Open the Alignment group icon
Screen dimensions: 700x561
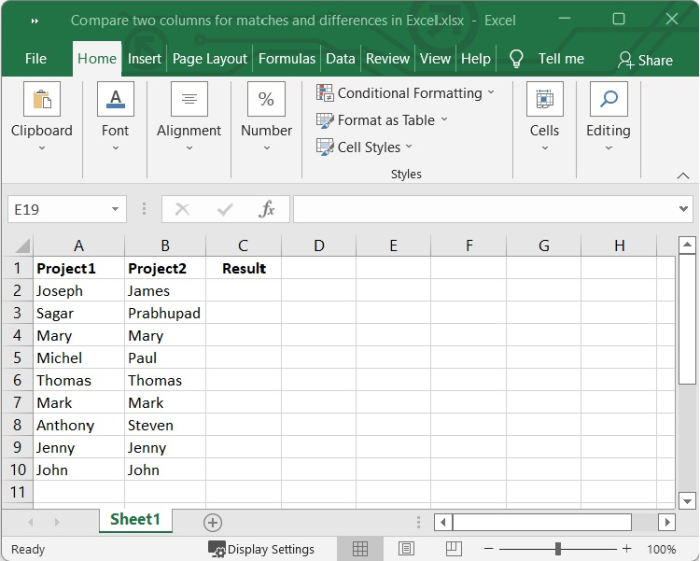tap(189, 100)
